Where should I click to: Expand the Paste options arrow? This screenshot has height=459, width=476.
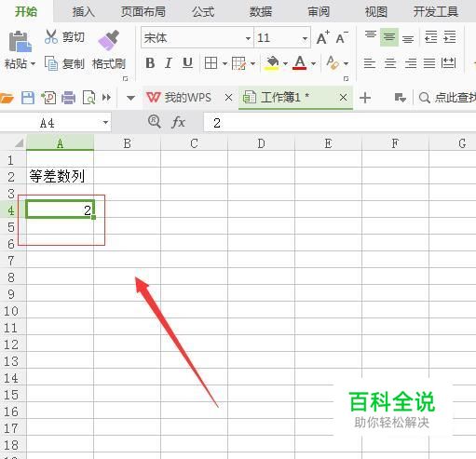[x=33, y=64]
